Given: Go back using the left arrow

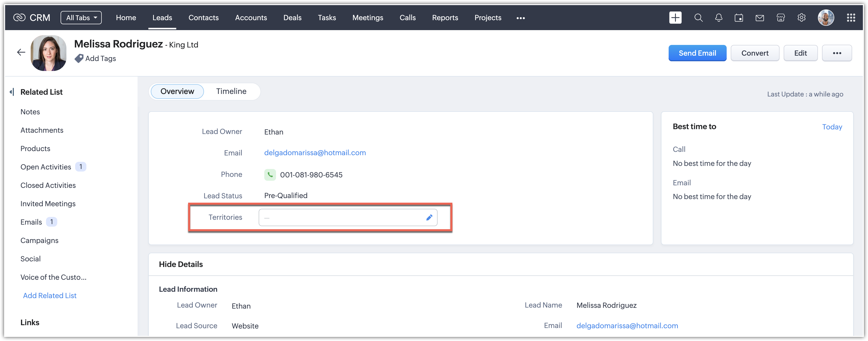Looking at the screenshot, I should pos(21,52).
